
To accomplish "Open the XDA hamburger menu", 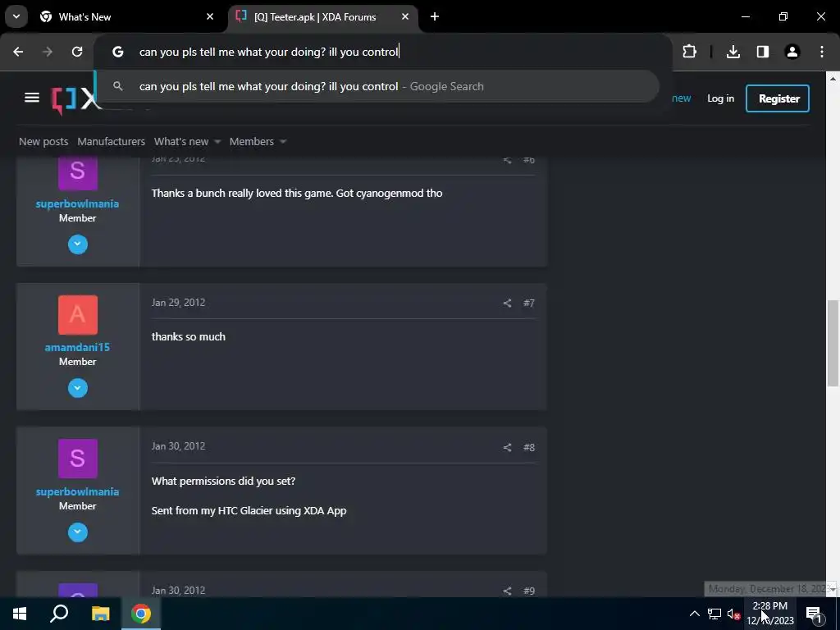I will [32, 98].
